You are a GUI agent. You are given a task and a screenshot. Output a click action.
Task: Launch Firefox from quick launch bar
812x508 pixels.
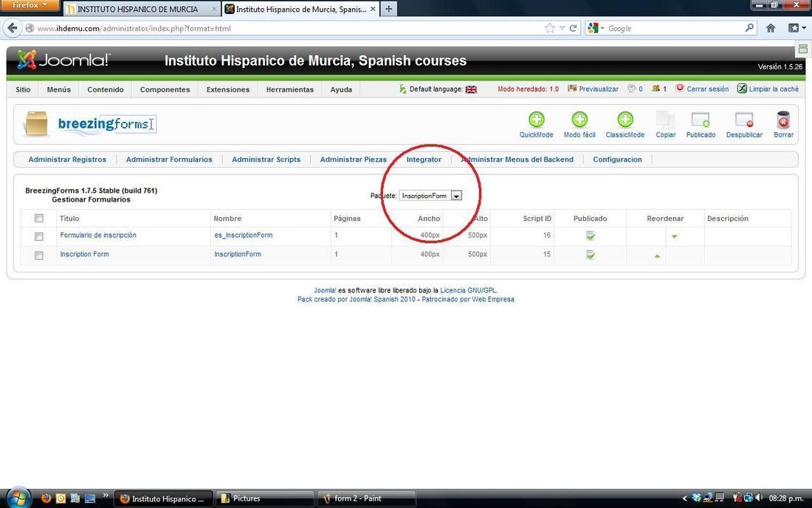[x=46, y=498]
